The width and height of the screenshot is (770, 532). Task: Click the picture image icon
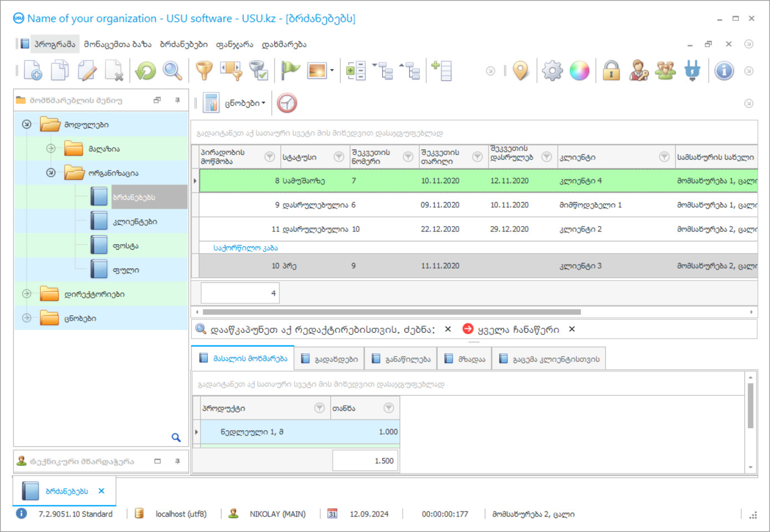click(x=317, y=71)
